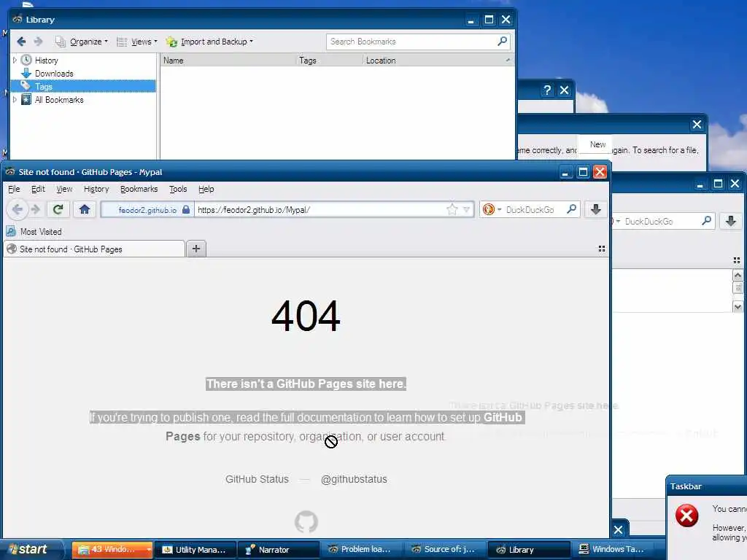
Task: Sort by the Name column header
Action: (228, 60)
